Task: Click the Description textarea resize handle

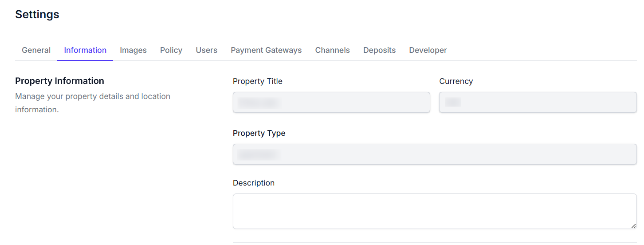Action: [x=633, y=226]
